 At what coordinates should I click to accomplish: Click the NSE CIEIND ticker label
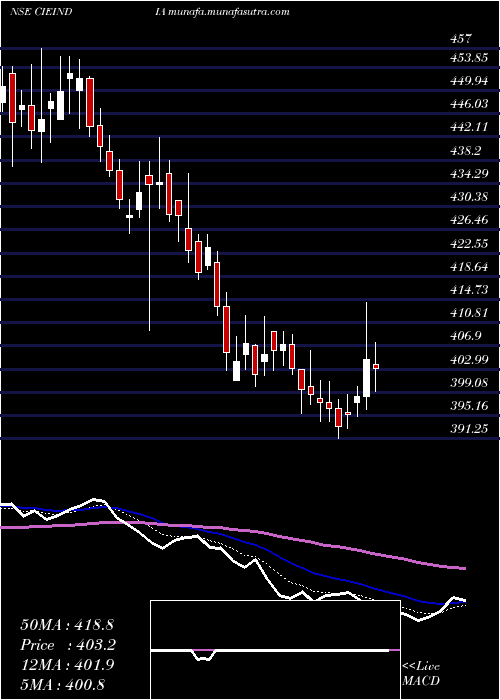click(x=40, y=12)
